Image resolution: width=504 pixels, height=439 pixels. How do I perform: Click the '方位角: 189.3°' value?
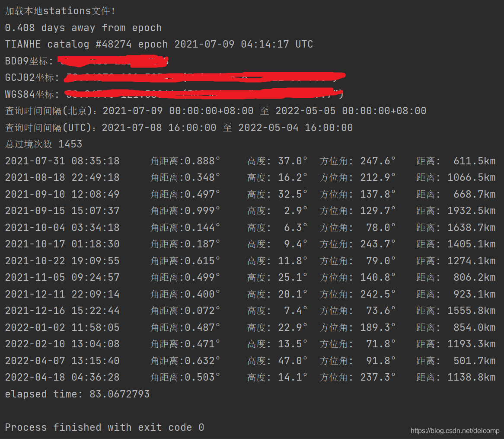[x=357, y=327]
